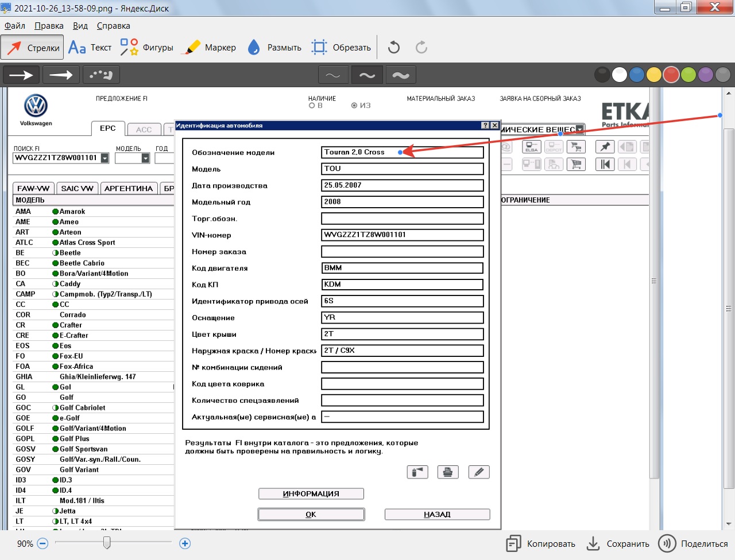Viewport: 735px width, 560px height.
Task: Pick the tapered arrow style
Action: point(61,75)
